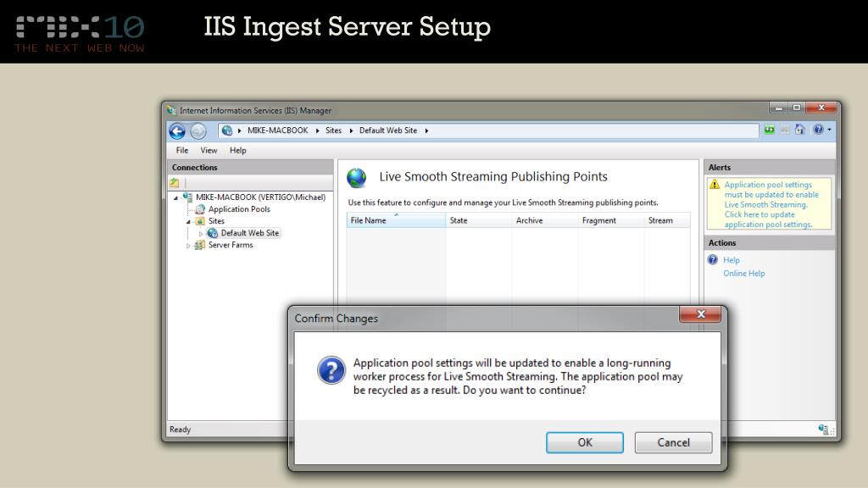Select Default Web Site tree item
868x488 pixels.
point(250,233)
